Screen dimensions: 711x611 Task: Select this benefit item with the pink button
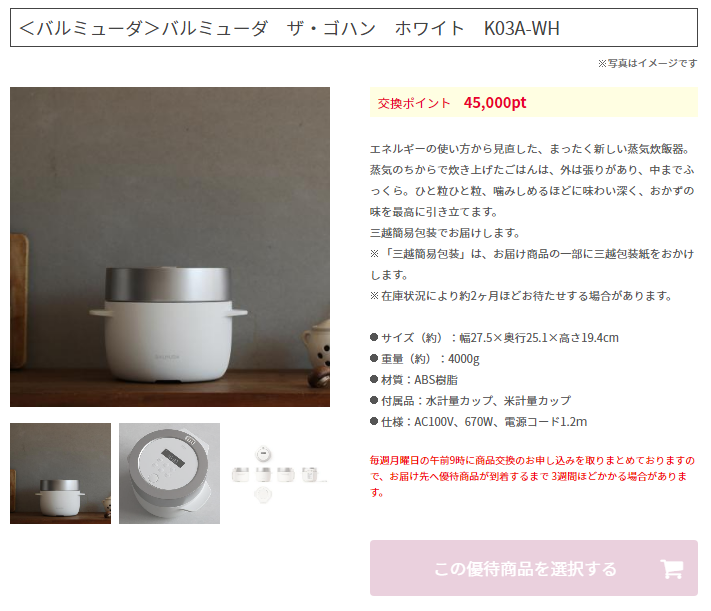click(534, 568)
